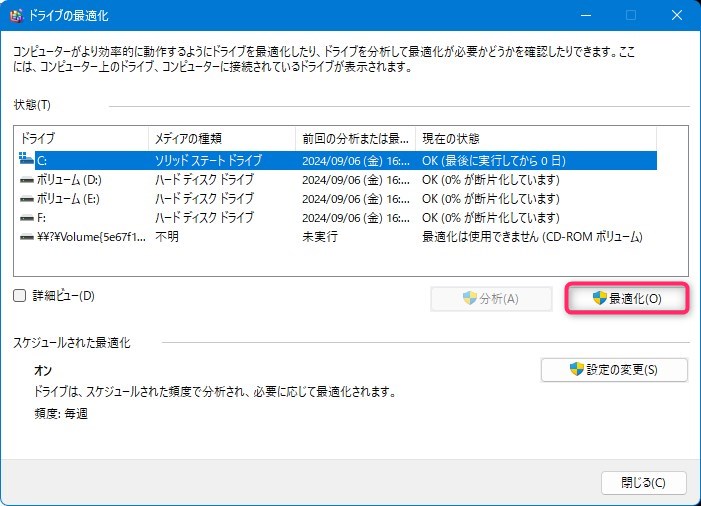Click the CD-ROM volume drive icon

click(x=26, y=236)
